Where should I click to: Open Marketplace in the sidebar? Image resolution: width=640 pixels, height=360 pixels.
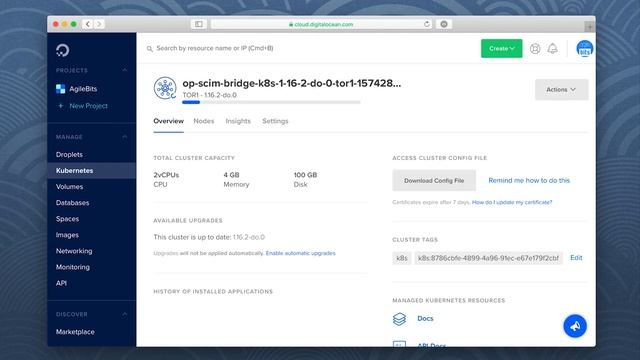tap(75, 332)
